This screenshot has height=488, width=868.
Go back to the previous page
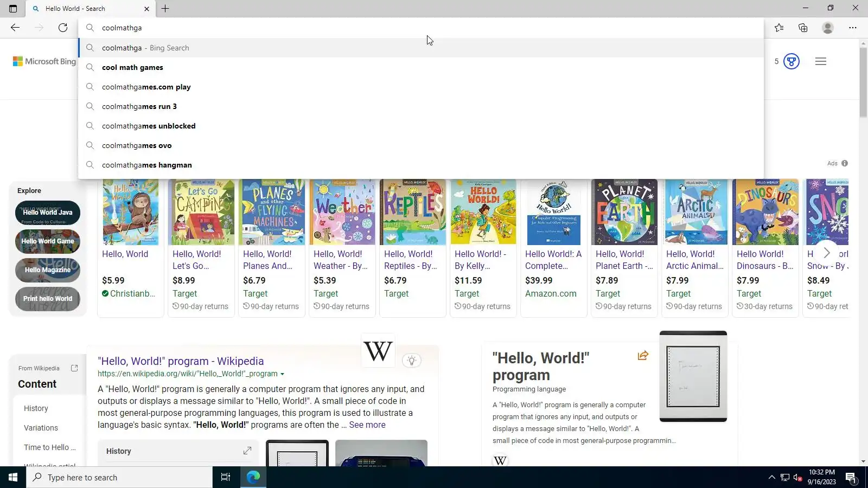coord(15,28)
